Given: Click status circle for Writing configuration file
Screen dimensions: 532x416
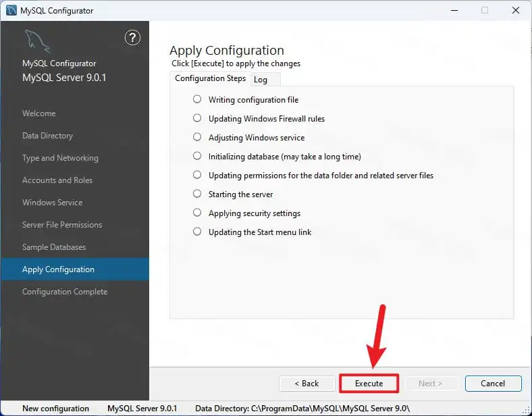Looking at the screenshot, I should tap(197, 99).
